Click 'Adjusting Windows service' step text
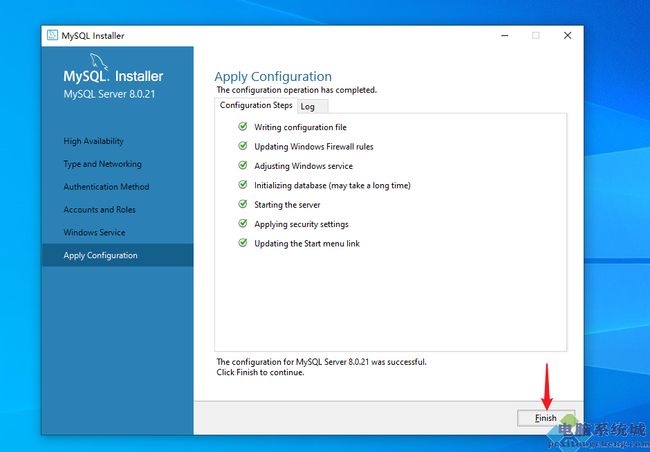 [x=303, y=166]
